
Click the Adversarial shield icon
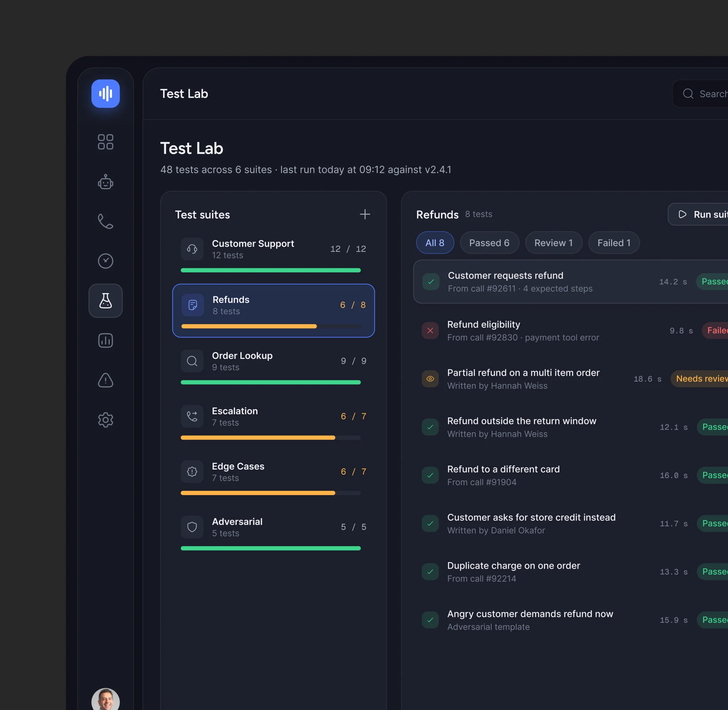click(192, 527)
